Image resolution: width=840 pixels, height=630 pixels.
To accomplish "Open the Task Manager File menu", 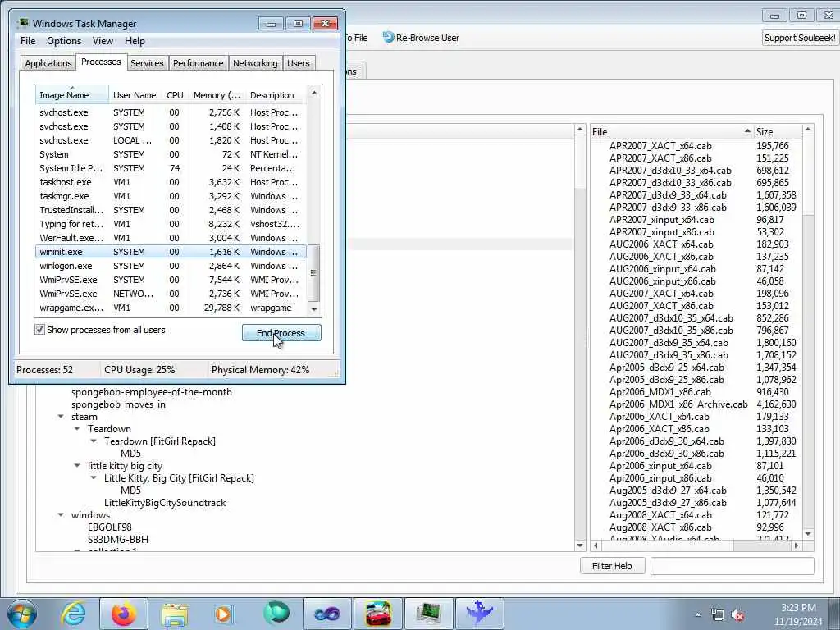I will (x=28, y=41).
